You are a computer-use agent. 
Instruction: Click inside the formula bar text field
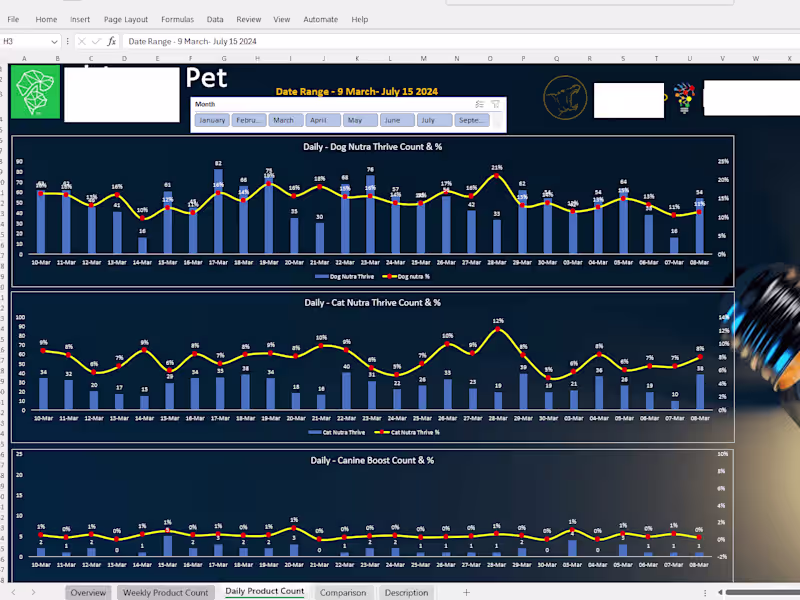[300, 41]
